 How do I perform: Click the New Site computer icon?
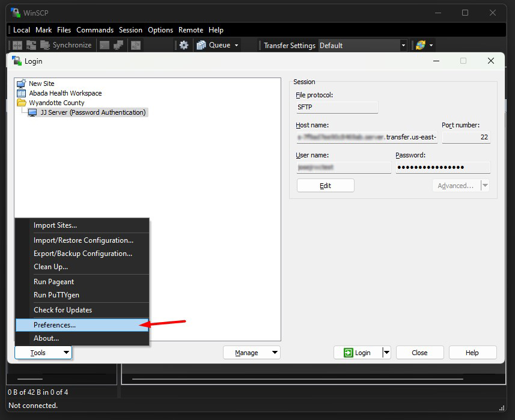pos(22,84)
